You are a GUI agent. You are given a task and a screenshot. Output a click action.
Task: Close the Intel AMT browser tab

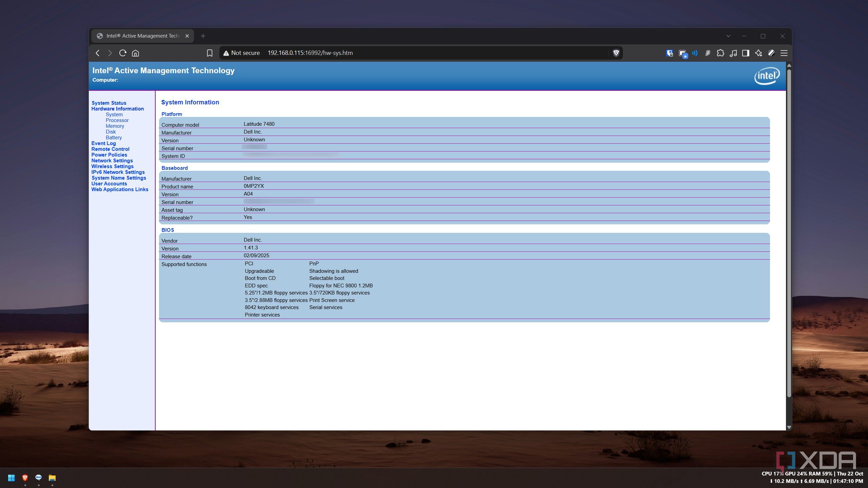187,36
